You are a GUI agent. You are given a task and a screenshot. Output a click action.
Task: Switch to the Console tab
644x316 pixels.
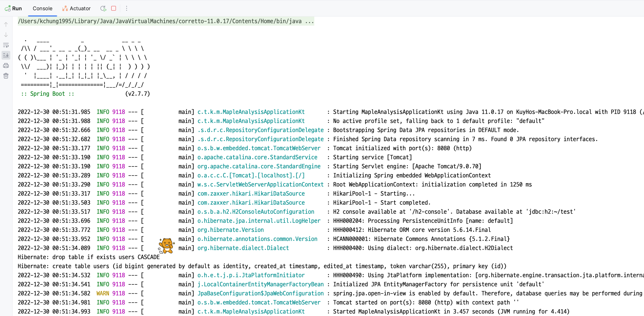[43, 9]
